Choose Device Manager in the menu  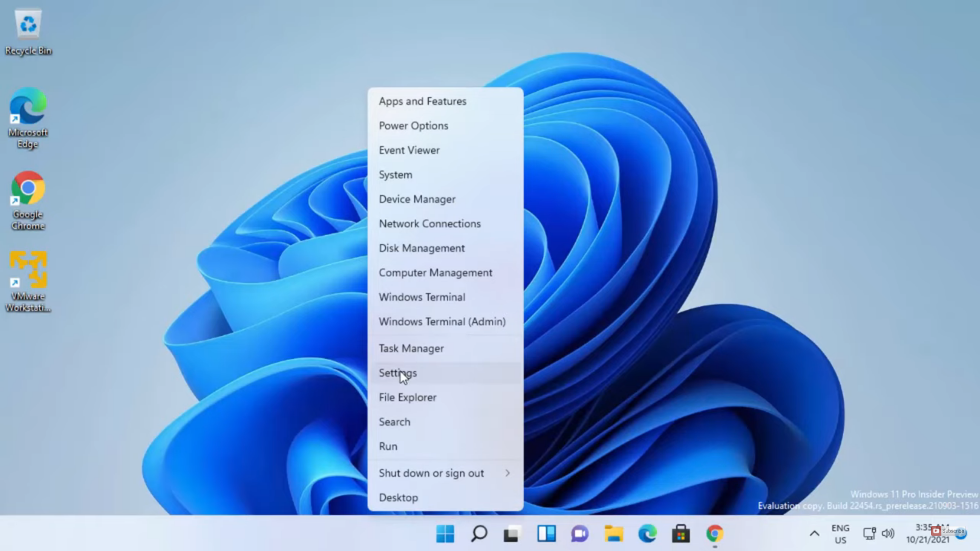[417, 199]
